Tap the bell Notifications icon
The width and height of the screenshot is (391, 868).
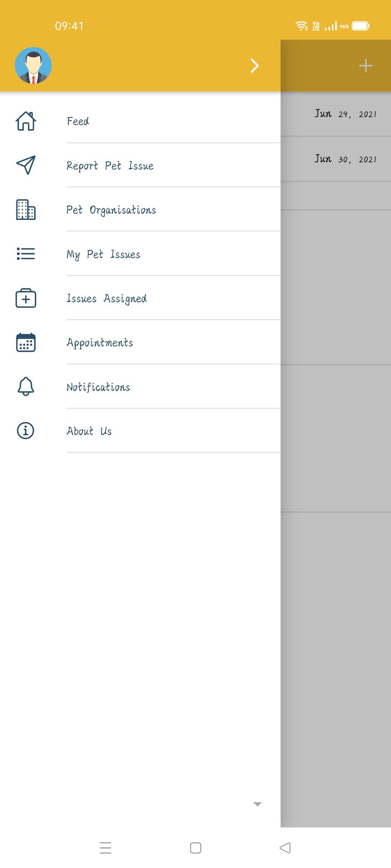coord(26,386)
